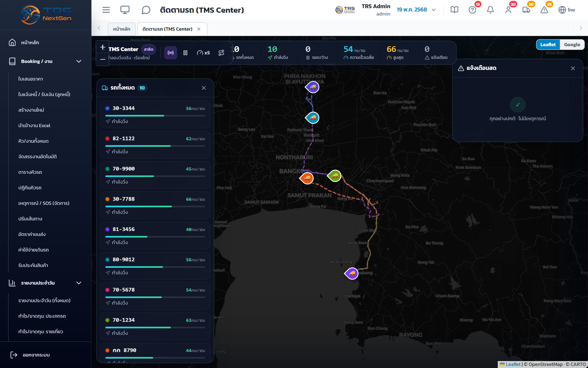Open user icon with badge 20
The image size is (588, 368).
[x=508, y=10]
